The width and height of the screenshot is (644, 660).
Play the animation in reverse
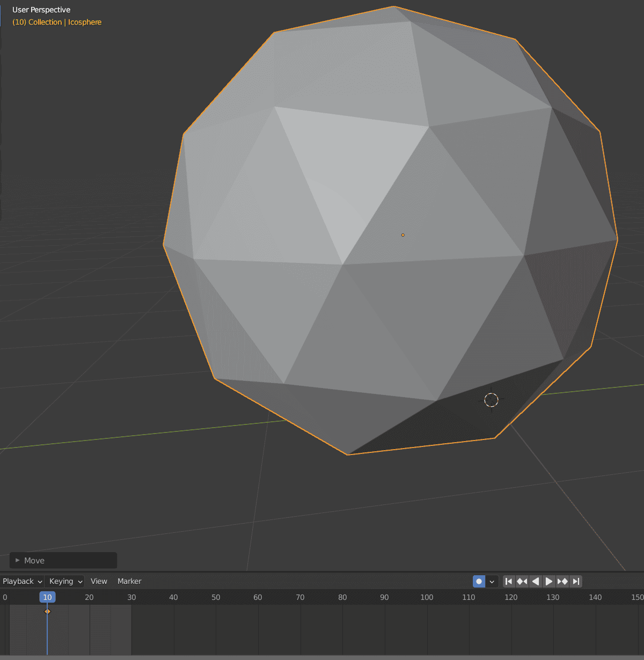[x=535, y=581]
